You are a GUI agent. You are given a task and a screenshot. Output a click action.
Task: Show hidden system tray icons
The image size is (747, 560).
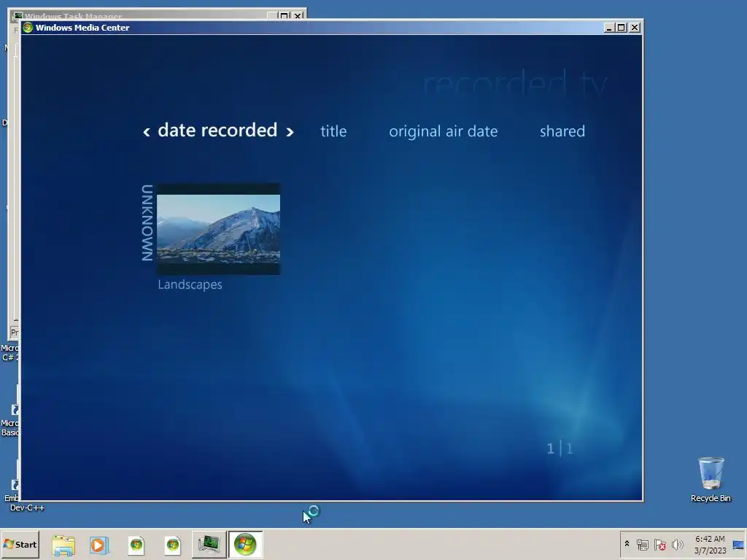click(x=627, y=544)
